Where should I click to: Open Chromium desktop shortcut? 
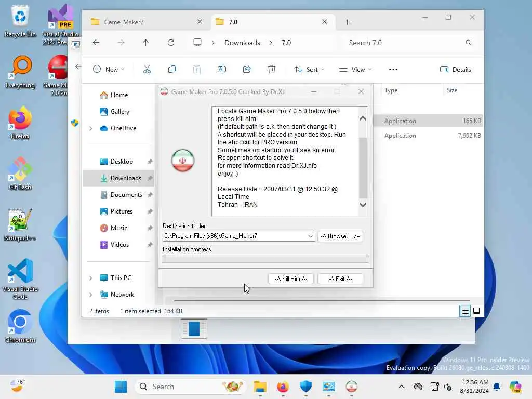(x=20, y=326)
